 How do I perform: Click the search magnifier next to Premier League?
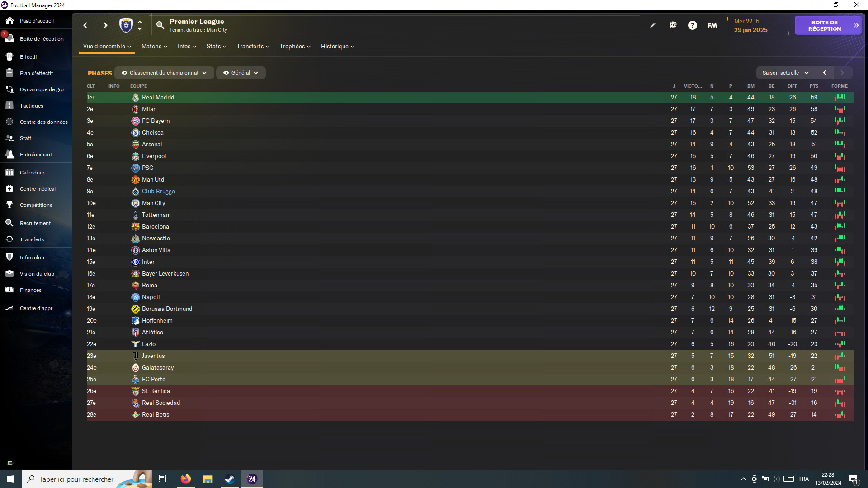(x=160, y=25)
